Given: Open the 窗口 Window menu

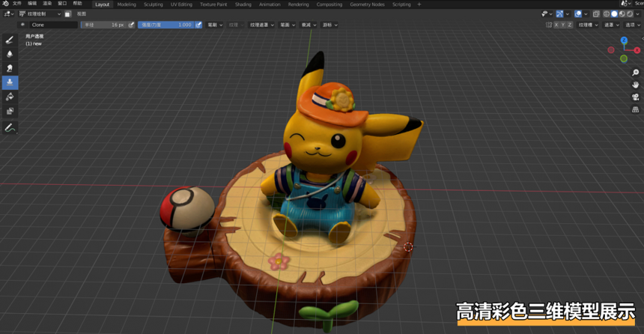Looking at the screenshot, I should (x=62, y=4).
